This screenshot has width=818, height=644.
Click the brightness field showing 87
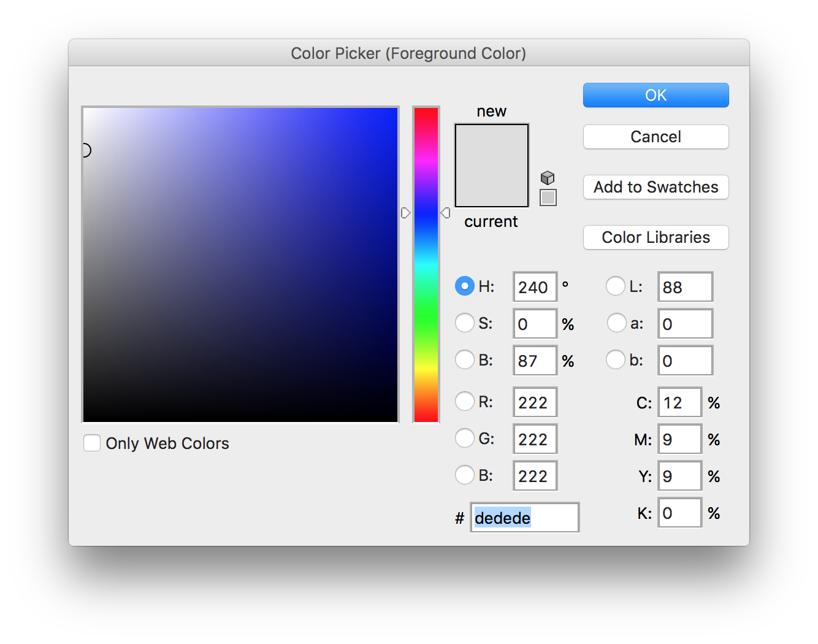pos(535,360)
